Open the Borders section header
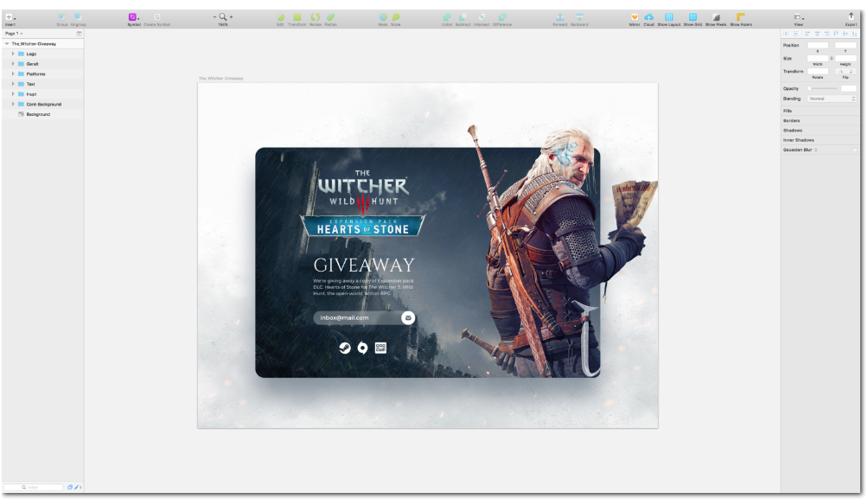 820,121
